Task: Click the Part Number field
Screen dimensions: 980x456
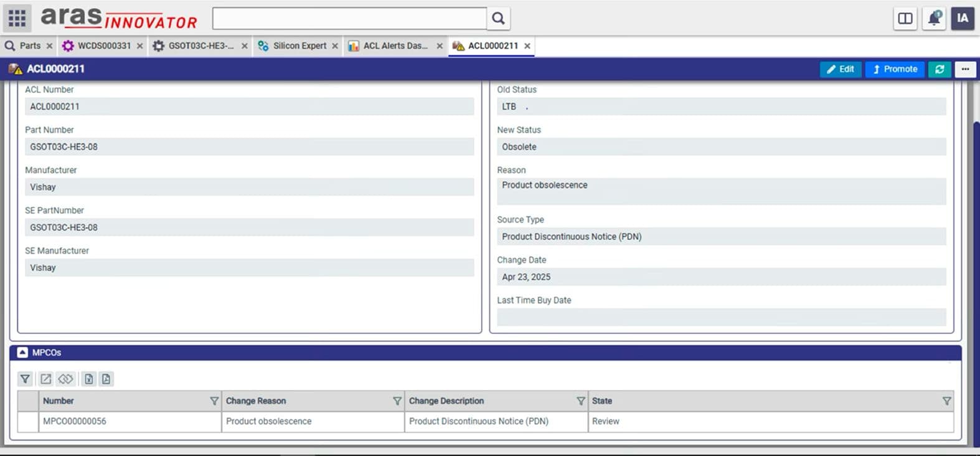Action: coord(249,147)
